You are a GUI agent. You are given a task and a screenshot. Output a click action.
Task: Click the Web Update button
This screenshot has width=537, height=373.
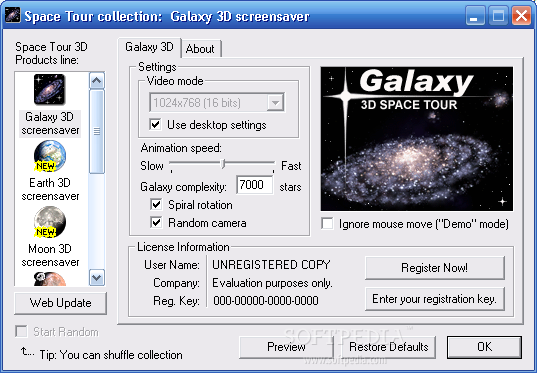pos(60,303)
